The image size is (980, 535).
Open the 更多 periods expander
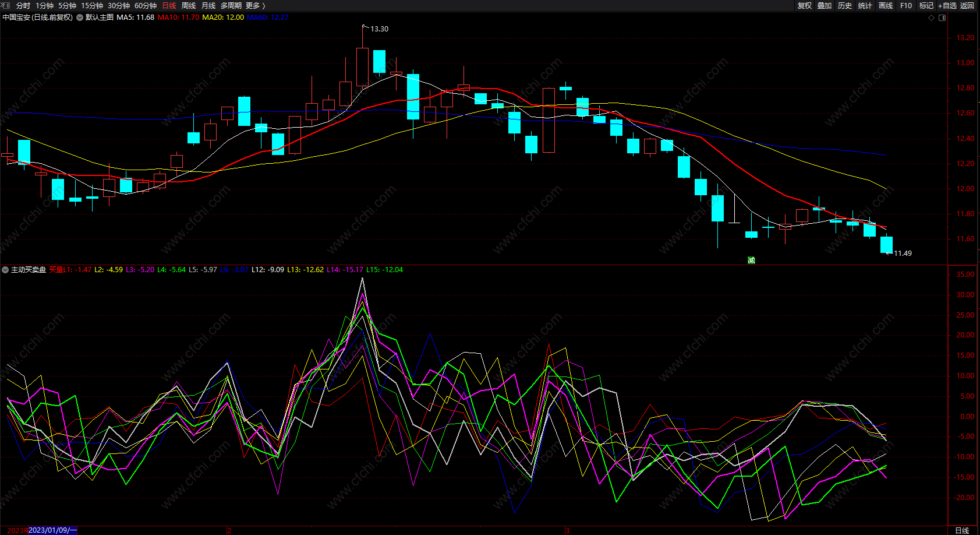(x=255, y=5)
